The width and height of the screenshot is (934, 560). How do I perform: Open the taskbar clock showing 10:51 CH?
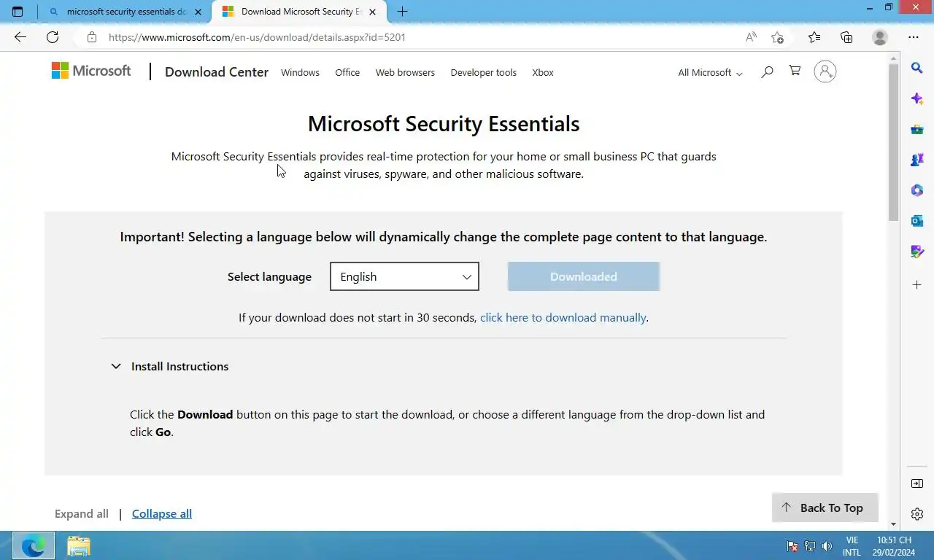coord(894,546)
